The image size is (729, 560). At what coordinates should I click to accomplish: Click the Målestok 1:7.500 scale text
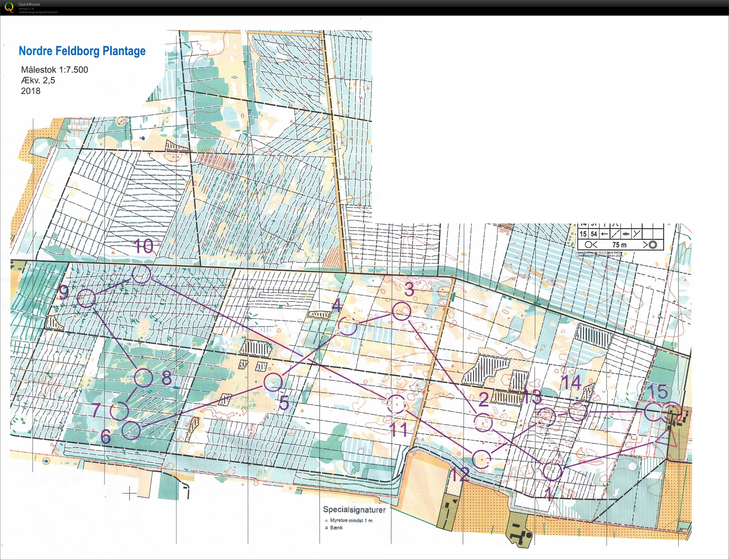(54, 70)
